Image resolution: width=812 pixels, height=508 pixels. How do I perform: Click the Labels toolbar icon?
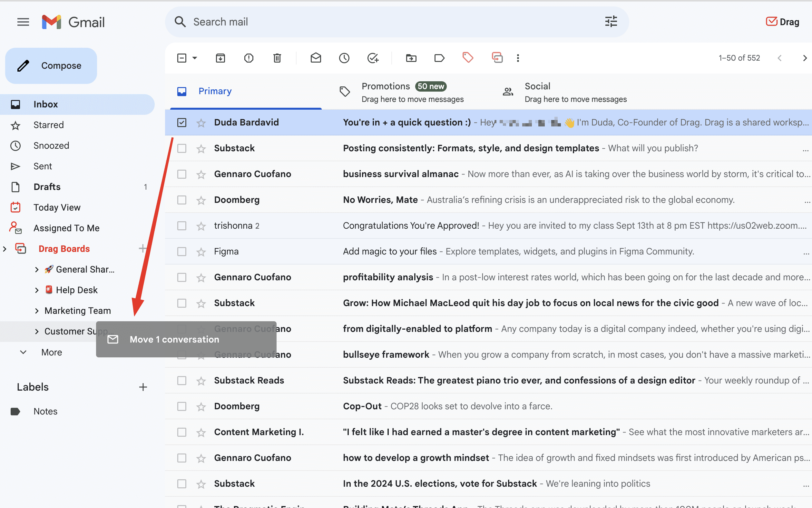[x=439, y=58]
